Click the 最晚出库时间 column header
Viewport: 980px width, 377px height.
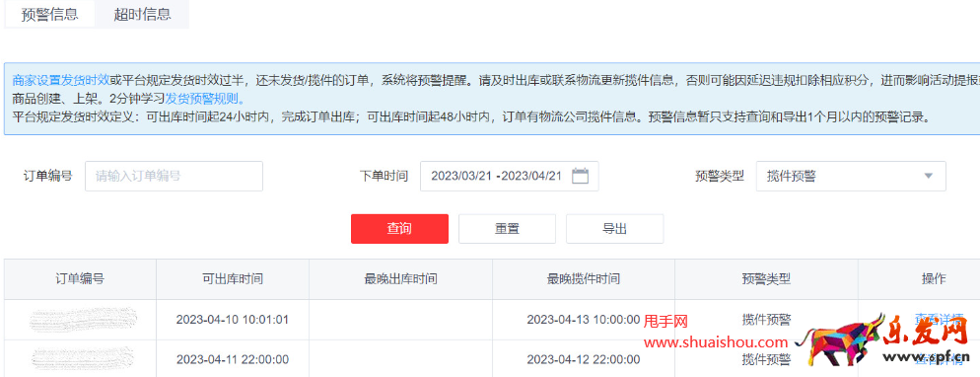(x=400, y=279)
